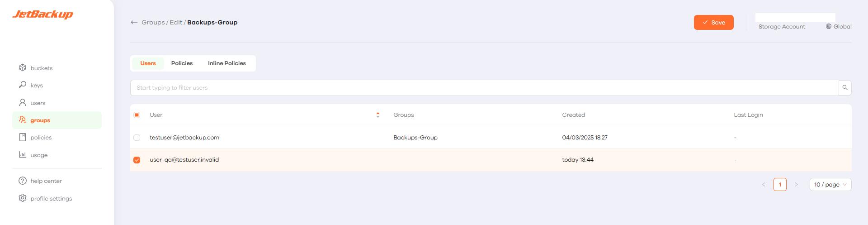The height and width of the screenshot is (225, 868).
Task: Check the testuser@jetbackup.com row checkbox
Action: 137,138
